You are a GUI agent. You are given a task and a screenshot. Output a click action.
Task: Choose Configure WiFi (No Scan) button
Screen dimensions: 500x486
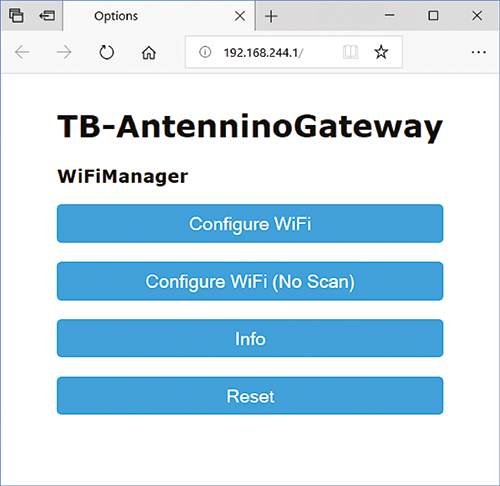point(250,281)
